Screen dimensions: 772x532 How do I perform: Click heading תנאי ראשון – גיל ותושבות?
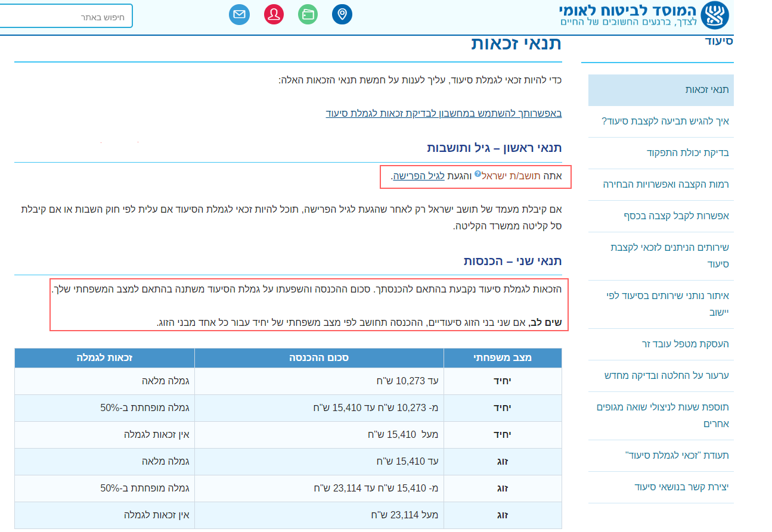pyautogui.click(x=494, y=148)
